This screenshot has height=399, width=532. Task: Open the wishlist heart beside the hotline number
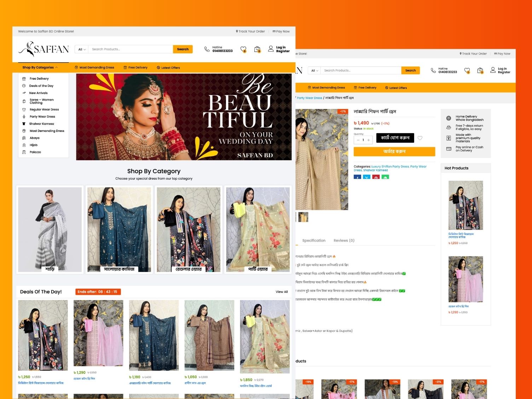pyautogui.click(x=243, y=50)
